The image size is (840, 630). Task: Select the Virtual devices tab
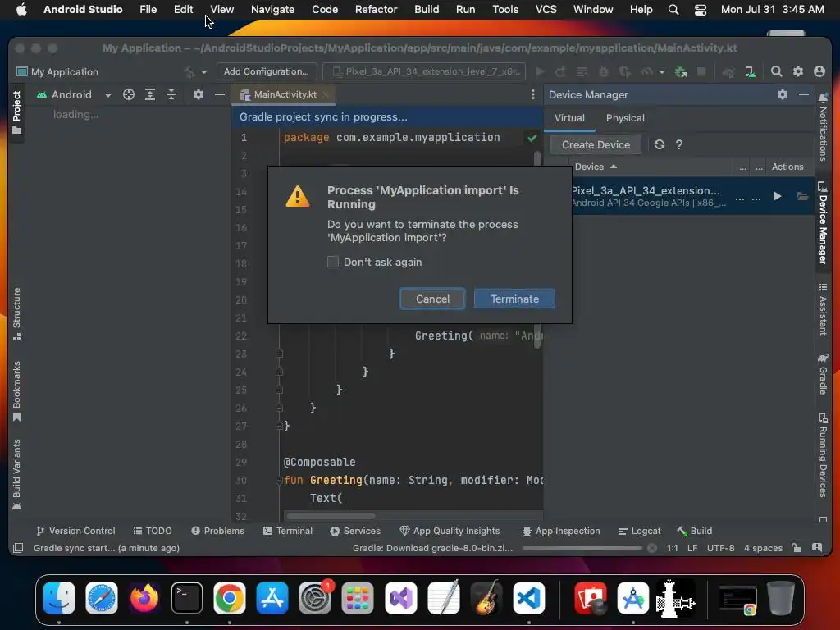(569, 118)
